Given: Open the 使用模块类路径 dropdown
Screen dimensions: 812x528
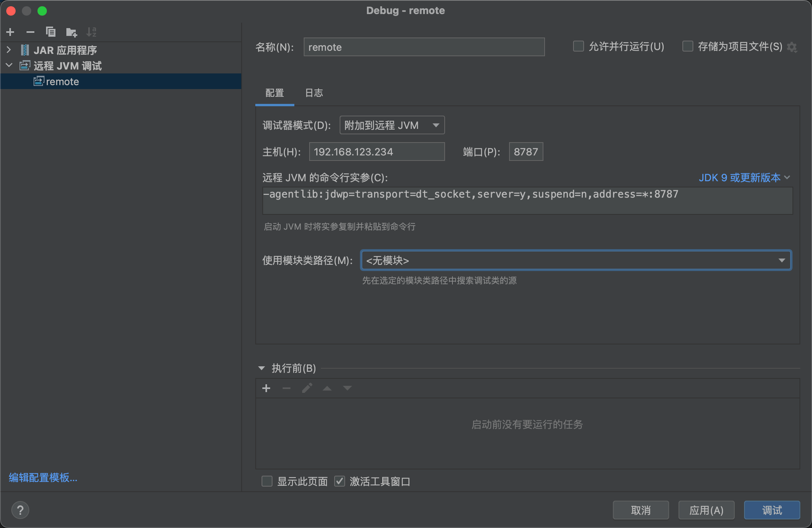Looking at the screenshot, I should (x=576, y=260).
